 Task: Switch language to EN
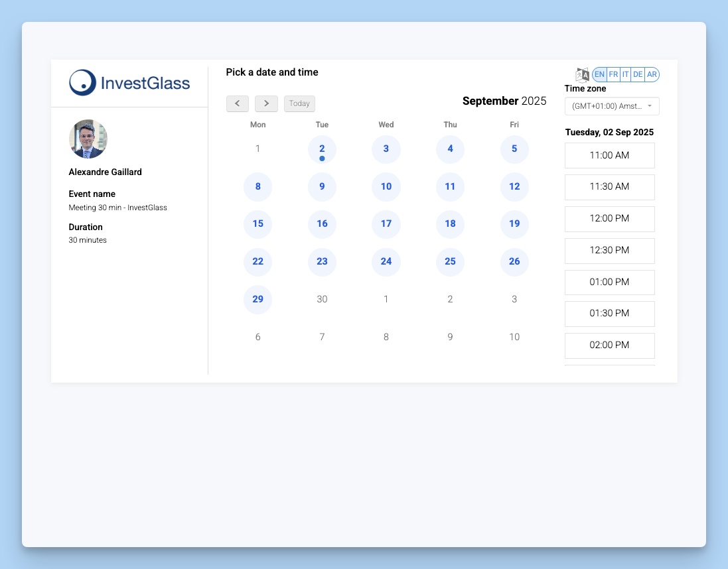599,75
